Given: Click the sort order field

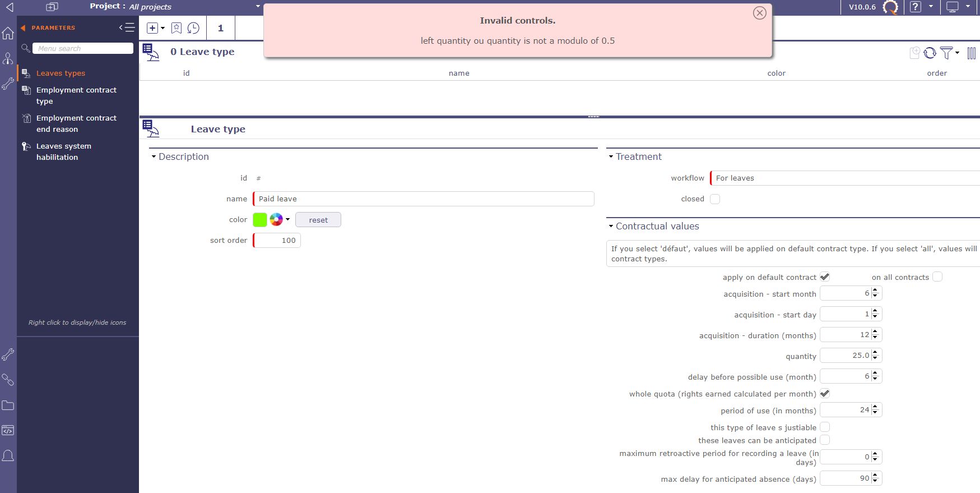Looking at the screenshot, I should click(277, 240).
